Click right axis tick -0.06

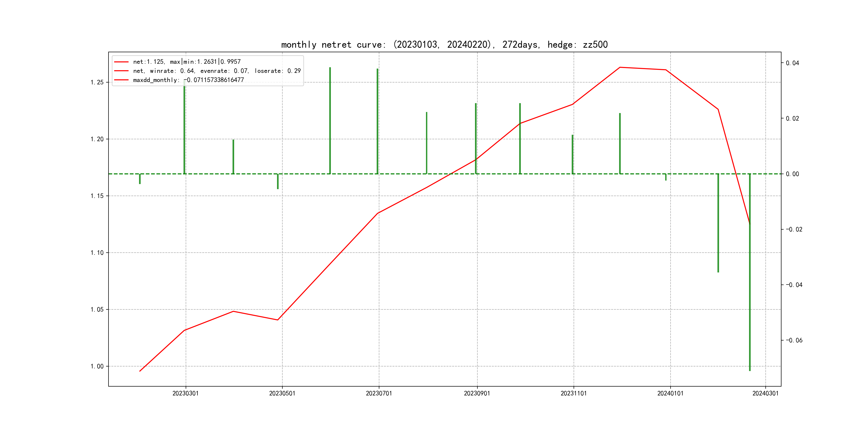point(794,340)
